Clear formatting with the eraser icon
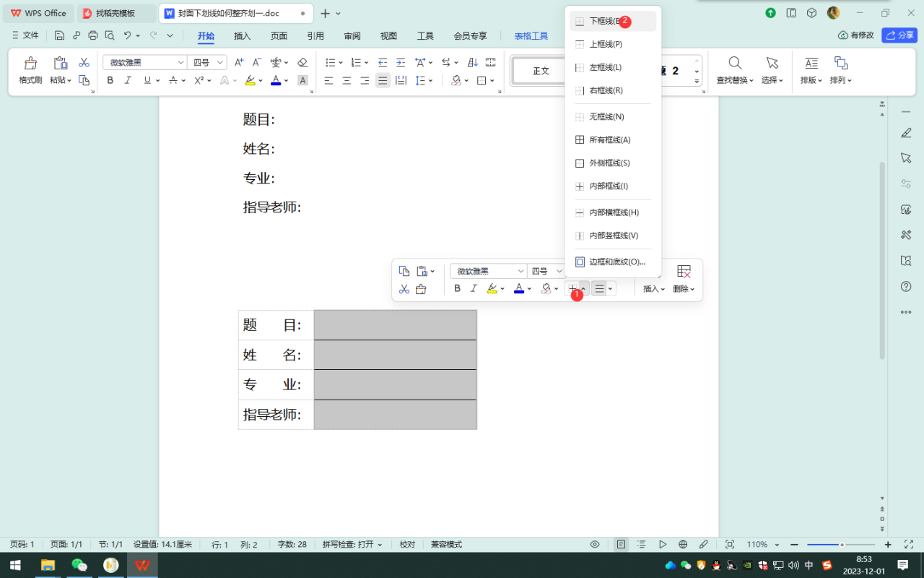924x578 pixels. pos(302,63)
